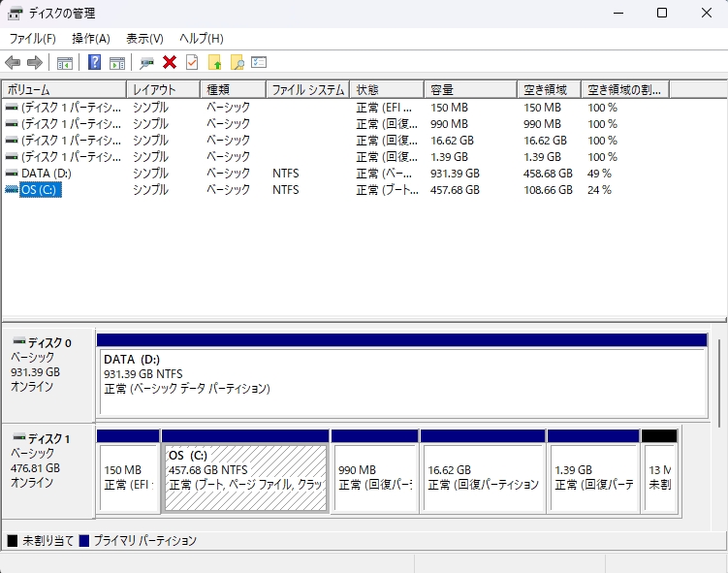Screen dimensions: 728x573
Task: Click the red X delete icon
Action: tap(170, 63)
